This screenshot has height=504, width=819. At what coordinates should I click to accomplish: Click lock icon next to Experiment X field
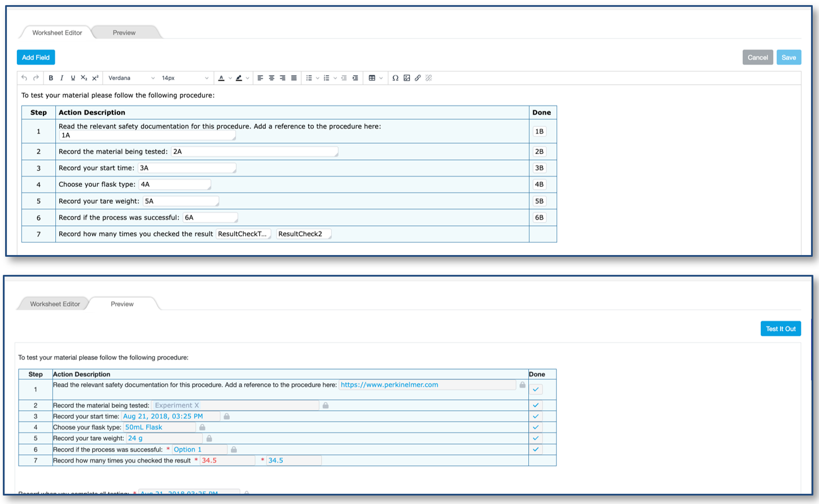click(326, 405)
